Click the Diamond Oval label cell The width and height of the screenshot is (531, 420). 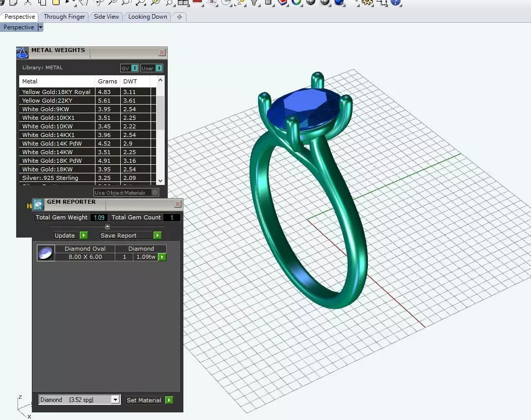click(85, 249)
